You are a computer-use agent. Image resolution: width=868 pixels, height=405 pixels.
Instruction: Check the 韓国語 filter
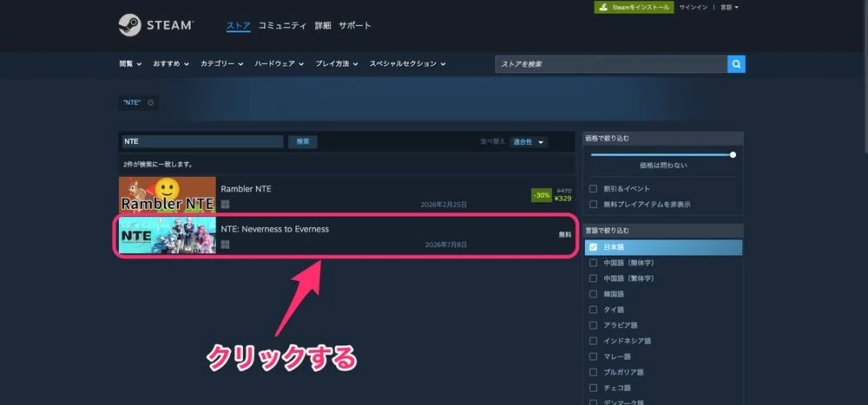594,294
